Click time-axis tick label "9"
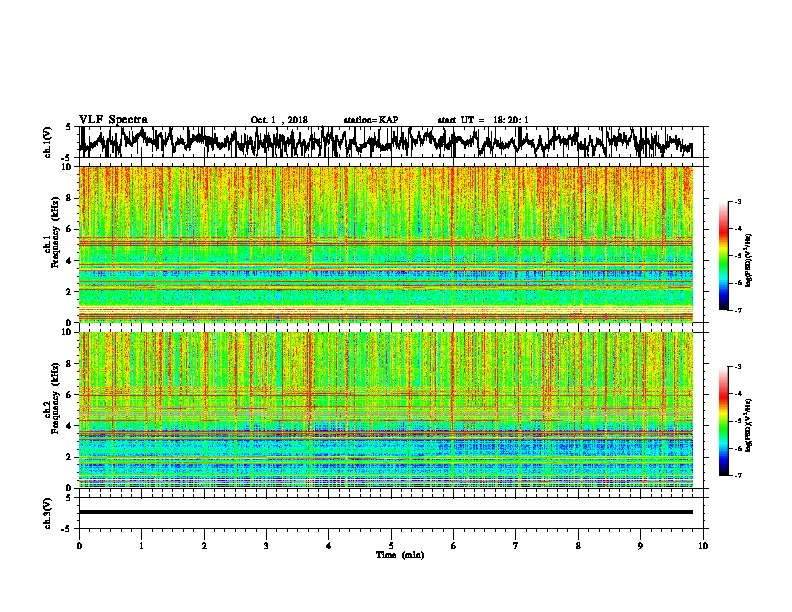The width and height of the screenshot is (792, 612). click(640, 546)
